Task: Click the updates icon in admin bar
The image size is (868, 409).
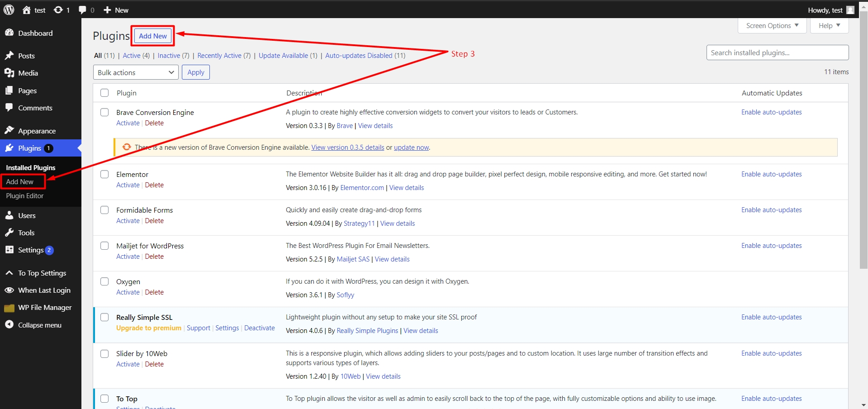Action: (58, 10)
